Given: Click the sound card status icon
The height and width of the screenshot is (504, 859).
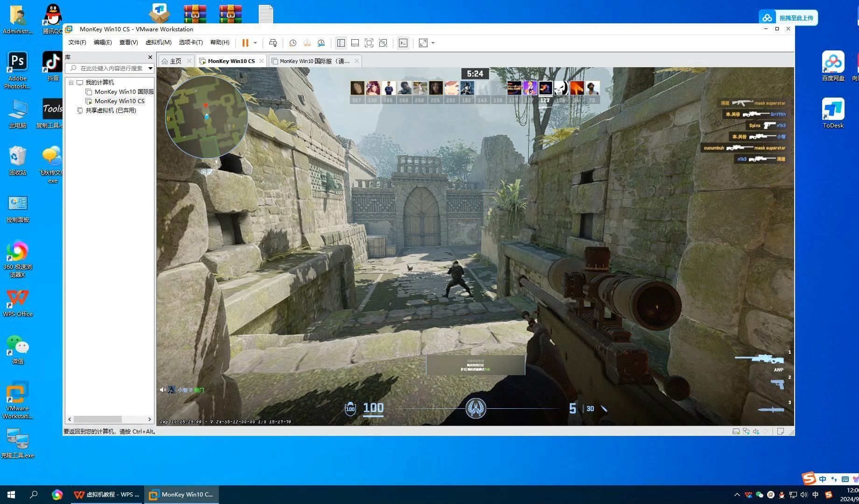Looking at the screenshot, I should pos(756,432).
